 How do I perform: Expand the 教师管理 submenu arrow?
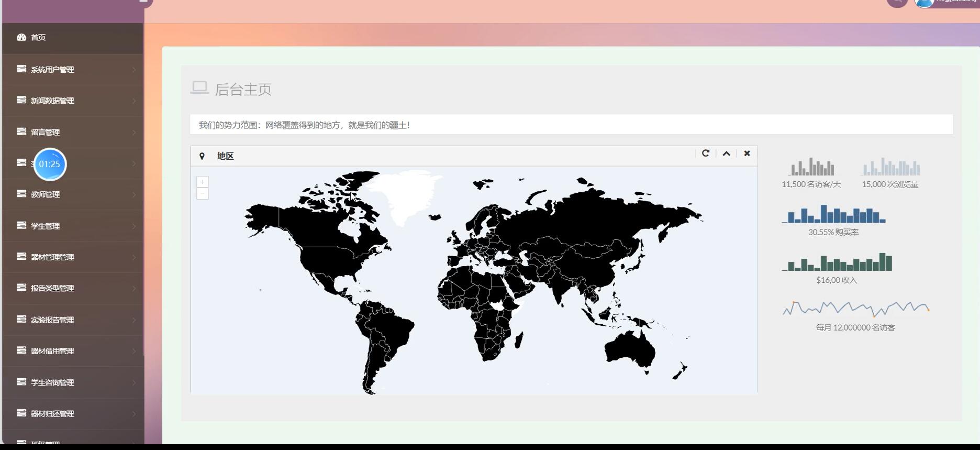click(134, 194)
